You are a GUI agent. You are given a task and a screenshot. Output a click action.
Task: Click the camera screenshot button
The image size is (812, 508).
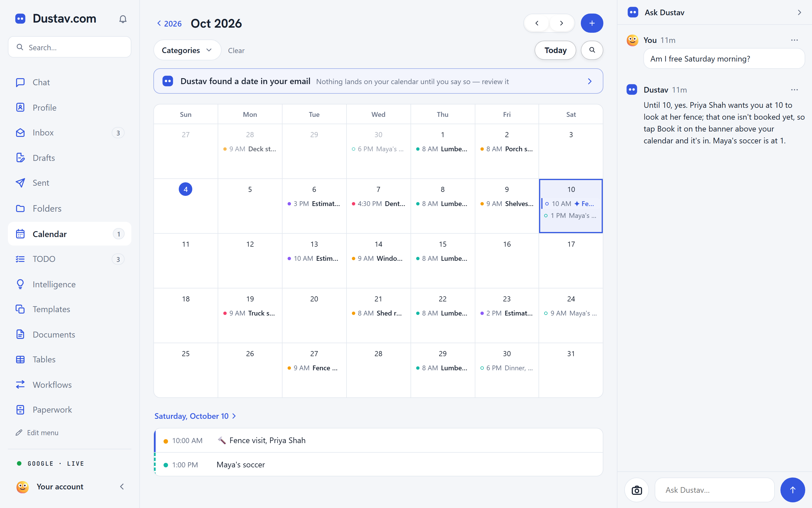(x=637, y=490)
